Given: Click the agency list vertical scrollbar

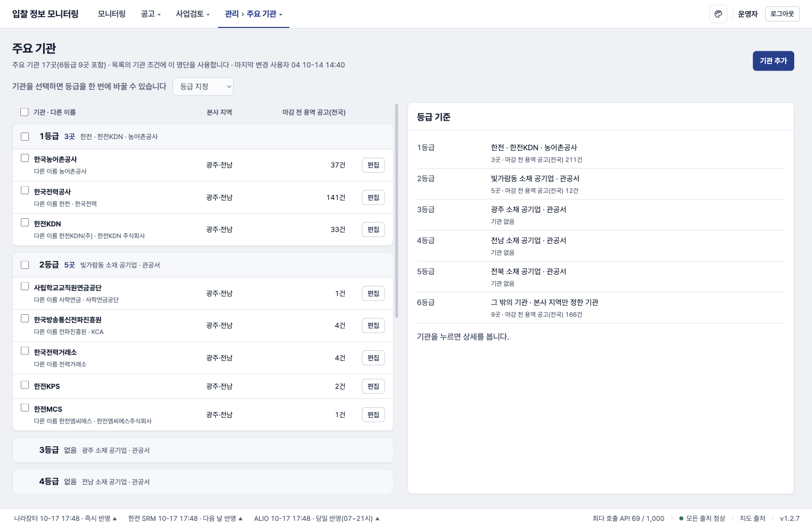Looking at the screenshot, I should pos(396,211).
